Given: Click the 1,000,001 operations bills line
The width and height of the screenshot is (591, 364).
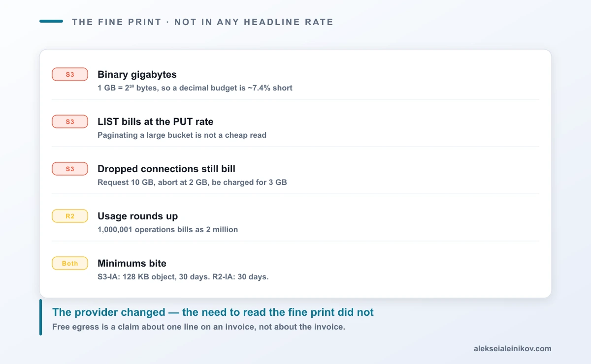Looking at the screenshot, I should 168,230.
